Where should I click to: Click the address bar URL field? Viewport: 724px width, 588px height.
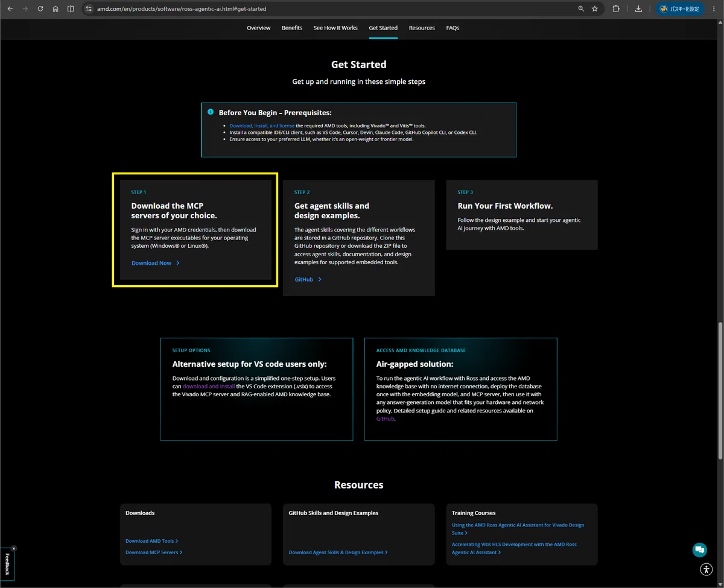(331, 9)
